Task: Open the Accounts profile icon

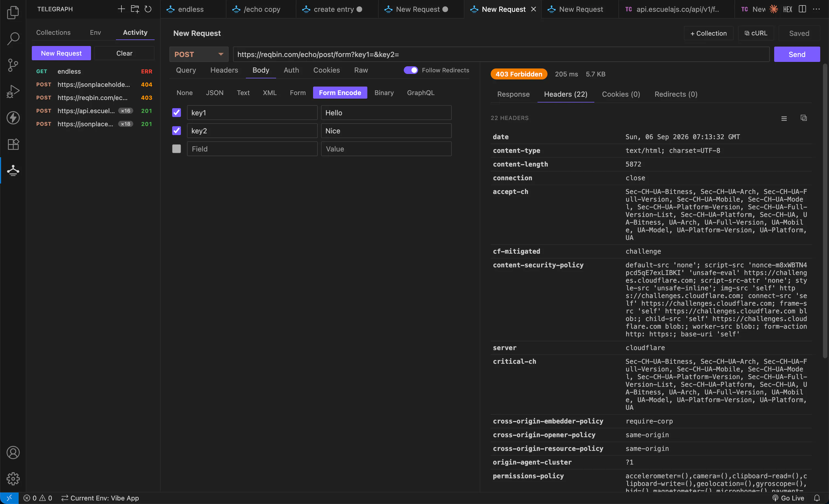Action: pos(13,452)
